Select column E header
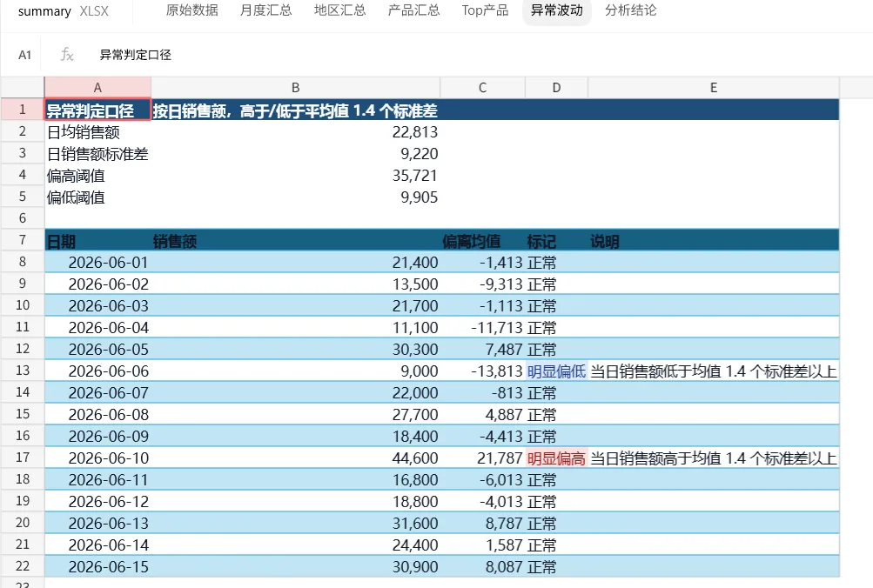The image size is (873, 588). (x=714, y=87)
